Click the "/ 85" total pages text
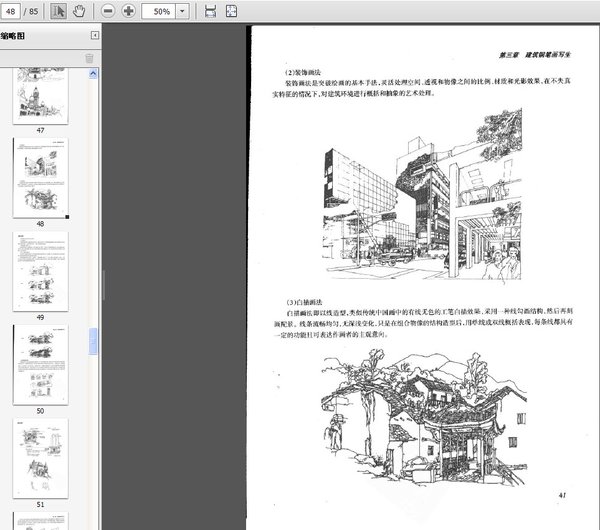 coord(31,11)
